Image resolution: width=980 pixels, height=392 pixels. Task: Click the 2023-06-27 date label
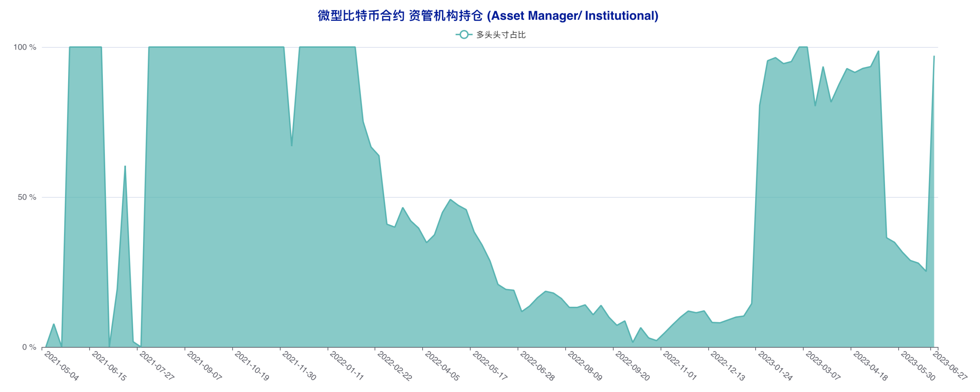coord(950,366)
